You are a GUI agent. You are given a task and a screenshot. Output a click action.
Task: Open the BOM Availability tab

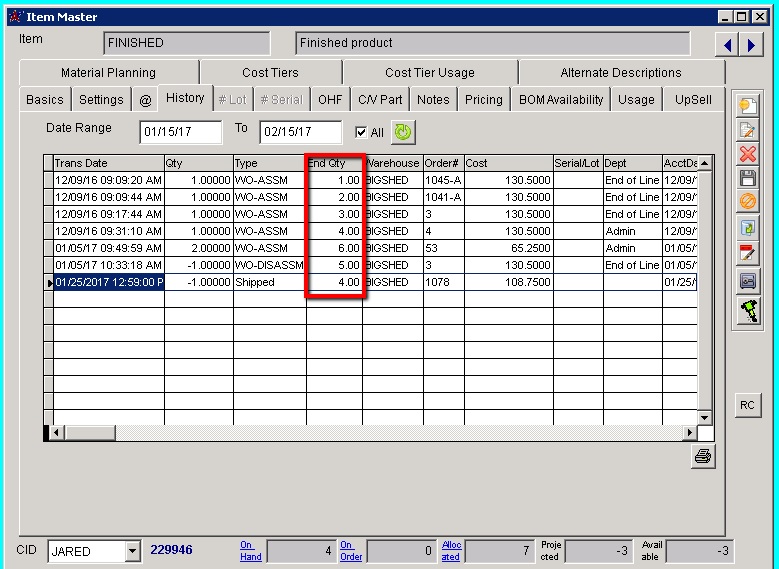point(561,100)
